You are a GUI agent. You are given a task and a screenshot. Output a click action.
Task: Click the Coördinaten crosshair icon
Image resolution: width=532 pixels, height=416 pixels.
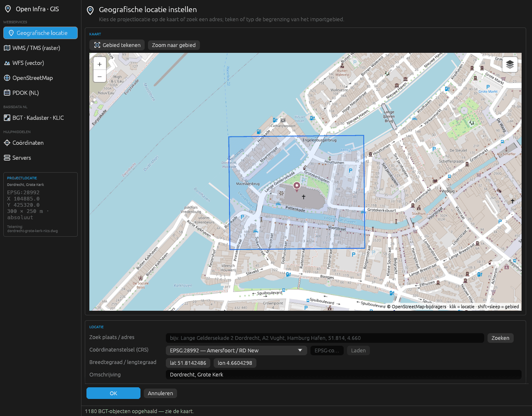[x=7, y=143]
